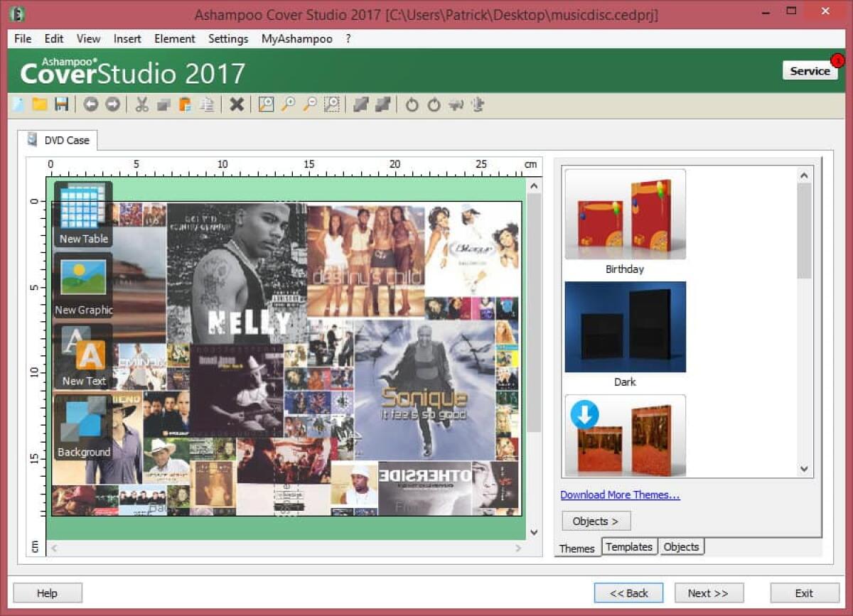Select the New Graphic tool
This screenshot has height=616, width=853.
82,282
